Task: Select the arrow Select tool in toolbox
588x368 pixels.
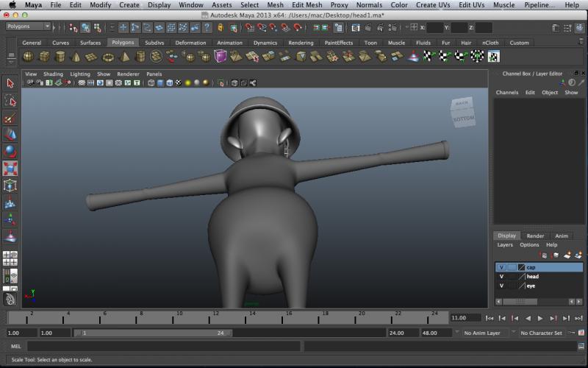Action: [10, 83]
